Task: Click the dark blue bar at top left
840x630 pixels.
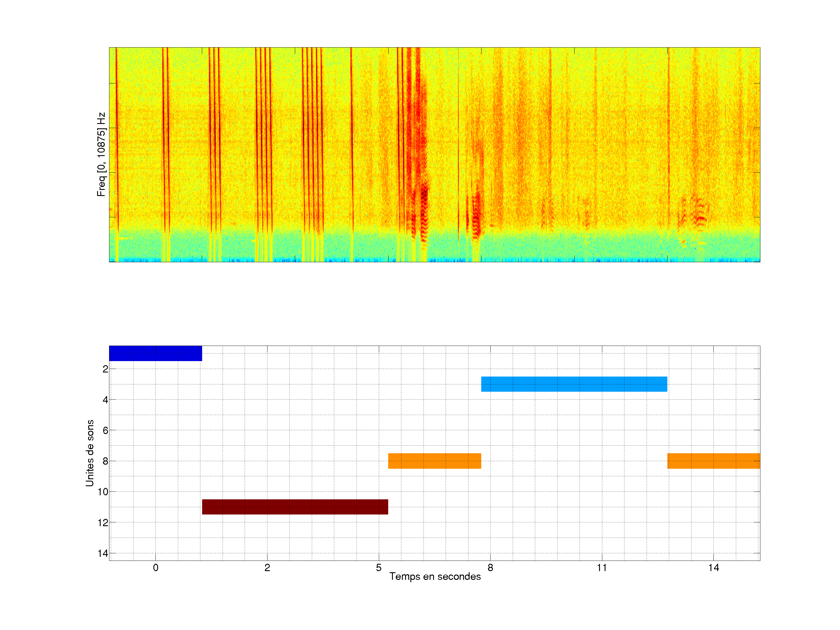Action: (x=155, y=353)
